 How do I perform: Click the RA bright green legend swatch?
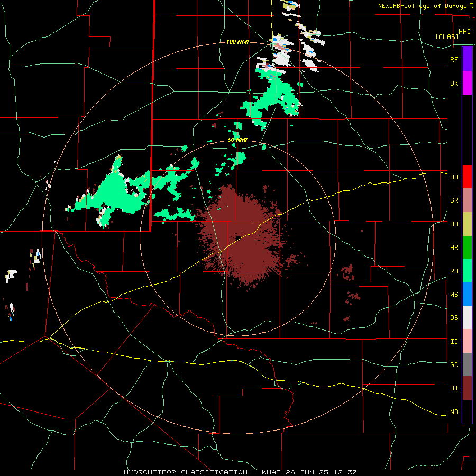(x=467, y=271)
